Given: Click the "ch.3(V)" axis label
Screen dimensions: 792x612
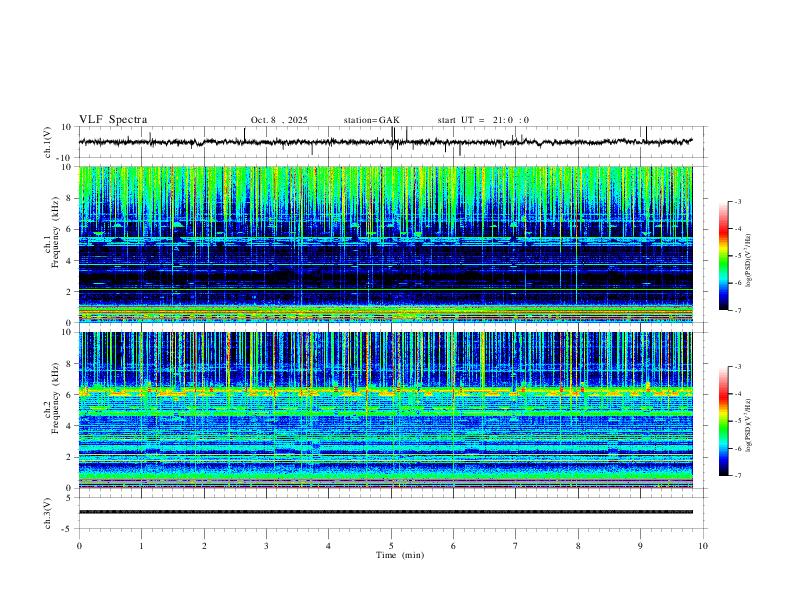Looking at the screenshot, I should pos(48,514).
